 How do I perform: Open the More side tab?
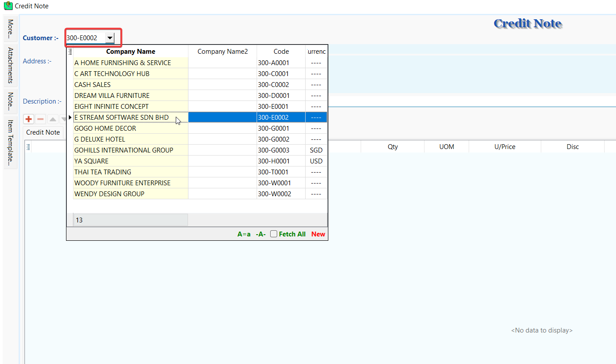click(x=10, y=28)
